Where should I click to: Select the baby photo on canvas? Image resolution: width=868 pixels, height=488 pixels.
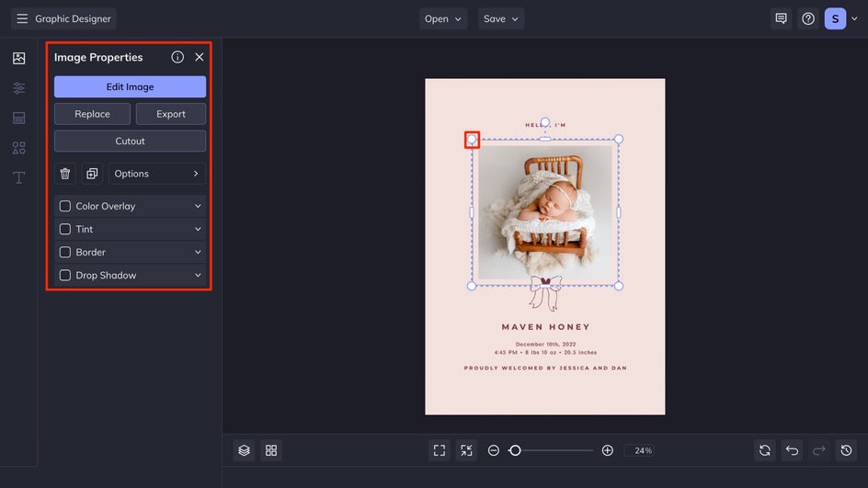pyautogui.click(x=545, y=212)
